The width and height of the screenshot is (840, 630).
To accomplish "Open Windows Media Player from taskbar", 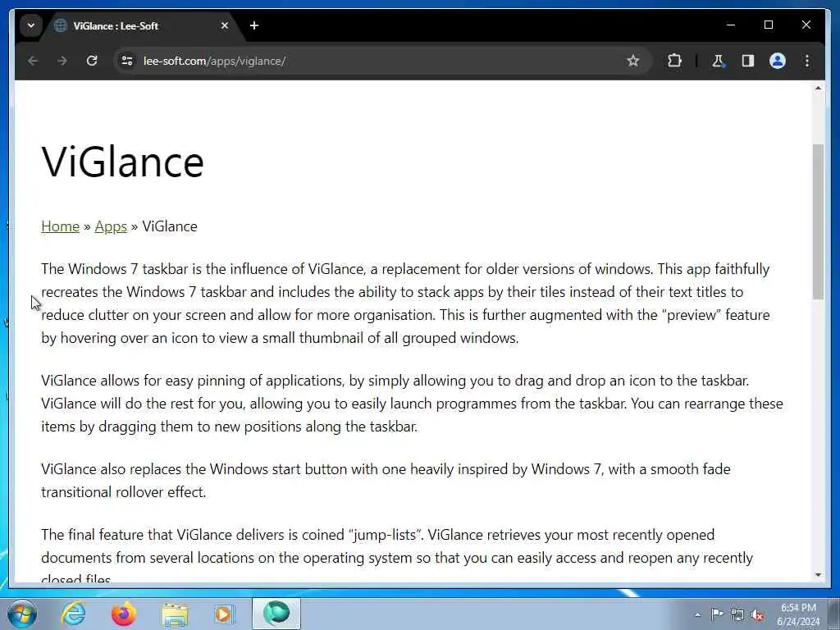I will pos(224,614).
